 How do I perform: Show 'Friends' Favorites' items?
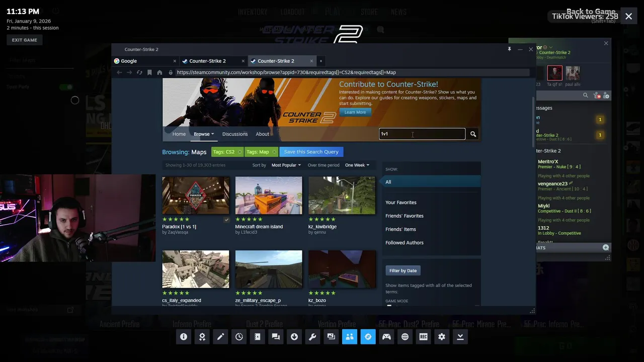pyautogui.click(x=405, y=216)
